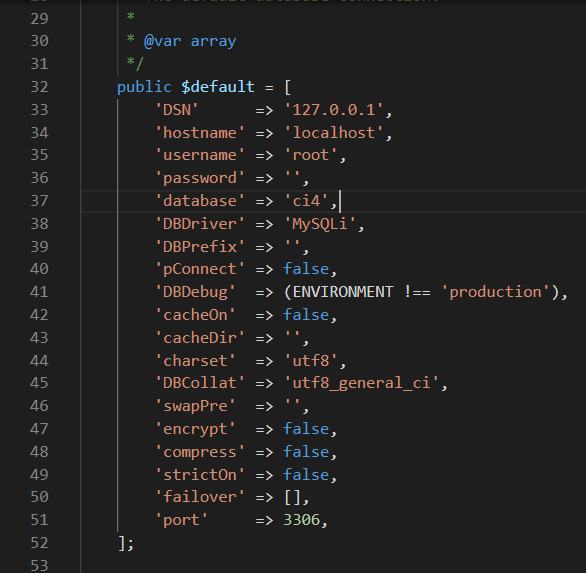Click the 'username' key

(x=200, y=155)
